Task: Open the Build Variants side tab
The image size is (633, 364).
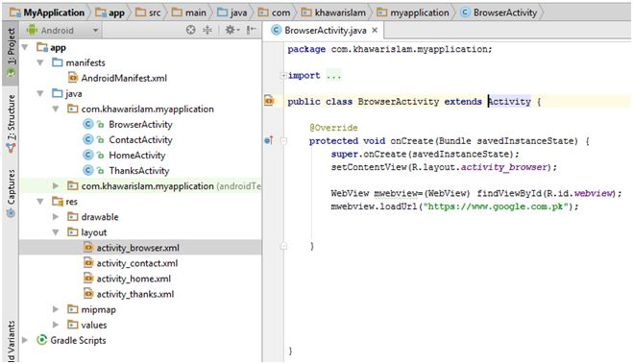Action: pos(11,341)
